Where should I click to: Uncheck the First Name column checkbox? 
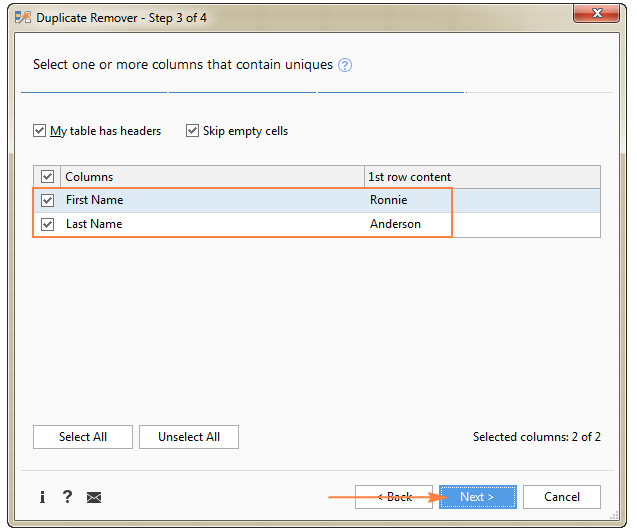click(x=47, y=200)
